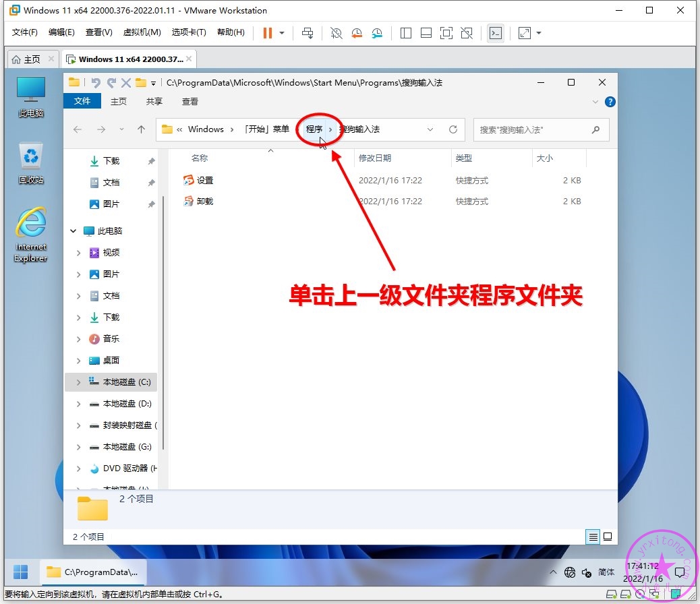Click the 搜索"搜狗输入法" search box

[541, 129]
